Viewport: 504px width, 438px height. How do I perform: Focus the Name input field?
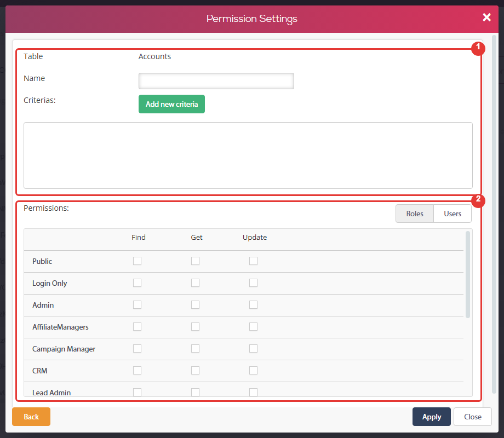pos(216,81)
